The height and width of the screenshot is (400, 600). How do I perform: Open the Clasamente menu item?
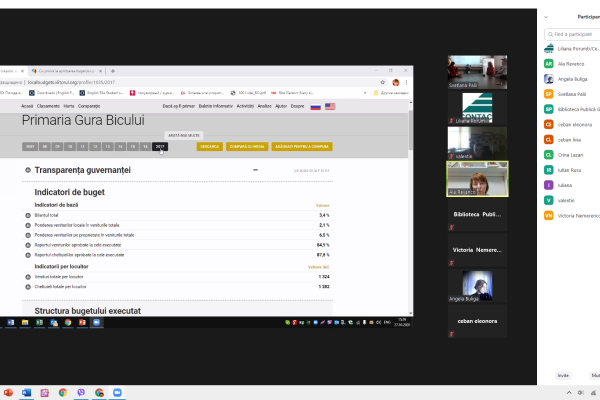[x=49, y=106]
